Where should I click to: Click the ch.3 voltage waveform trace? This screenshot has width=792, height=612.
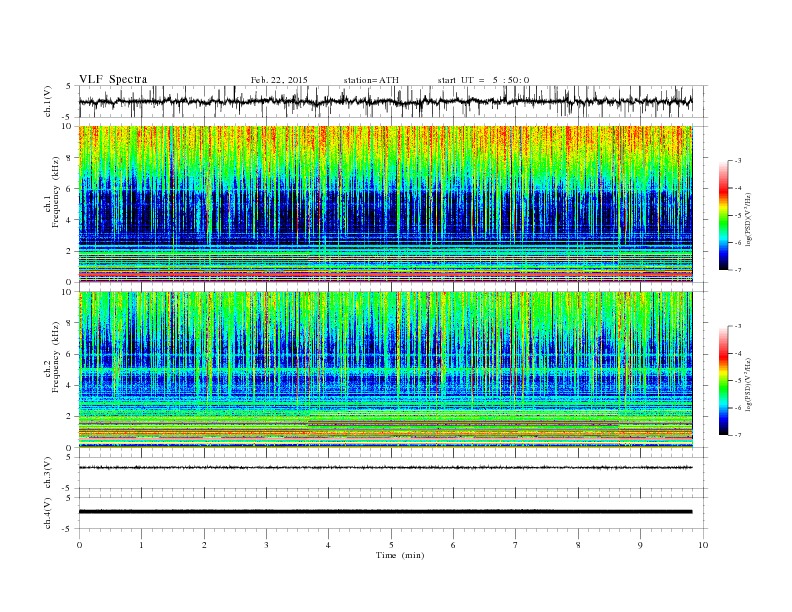click(x=385, y=468)
